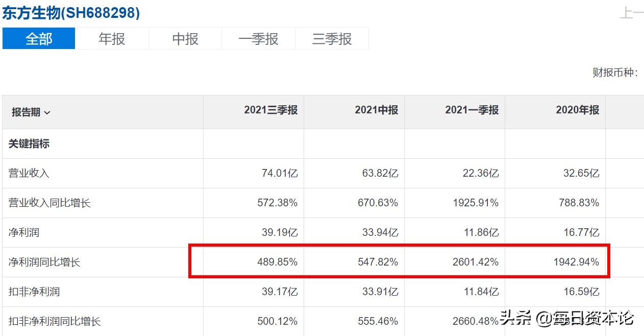The width and height of the screenshot is (644, 336).
Task: Select the 净利润 row label
Action: click(24, 233)
